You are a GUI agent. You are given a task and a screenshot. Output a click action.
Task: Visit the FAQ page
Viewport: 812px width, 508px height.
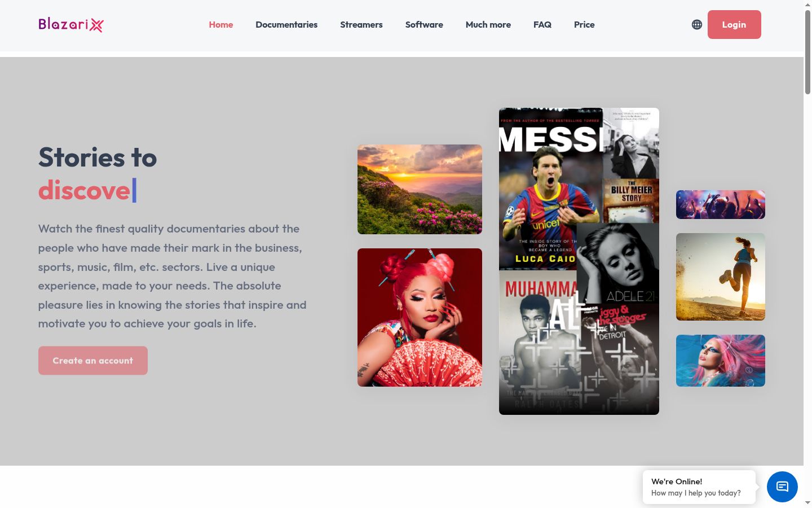(x=542, y=24)
